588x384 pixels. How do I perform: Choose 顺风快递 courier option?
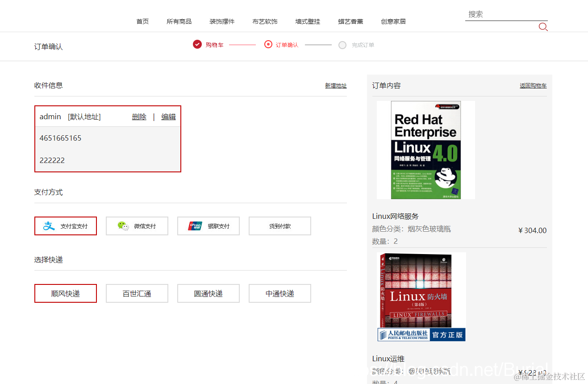tap(66, 293)
